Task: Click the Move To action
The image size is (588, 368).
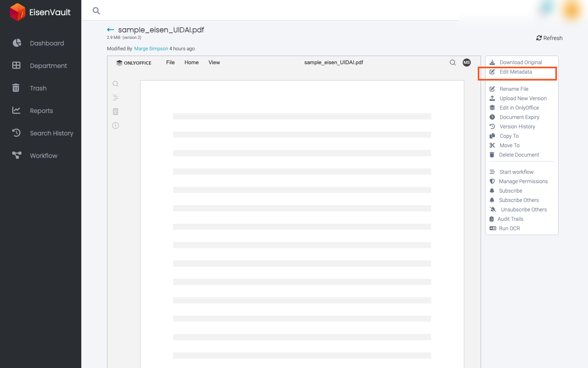Action: coord(504,146)
